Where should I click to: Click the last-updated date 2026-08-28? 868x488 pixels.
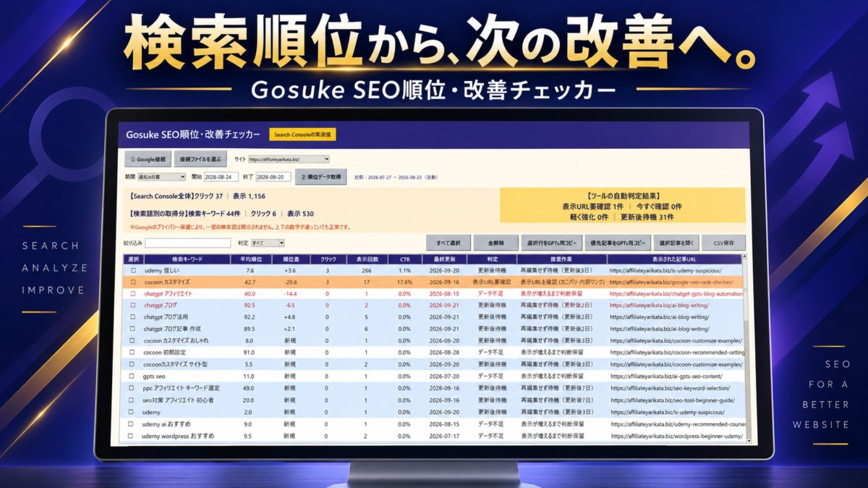[x=444, y=353]
